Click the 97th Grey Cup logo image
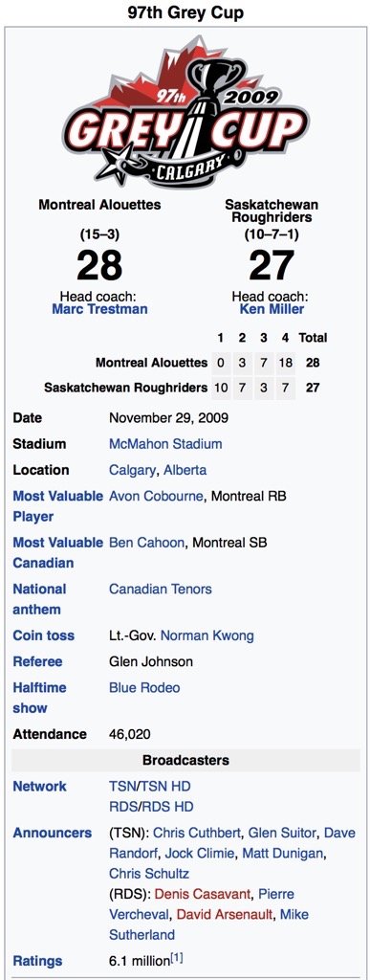370x980 pixels. (185, 111)
